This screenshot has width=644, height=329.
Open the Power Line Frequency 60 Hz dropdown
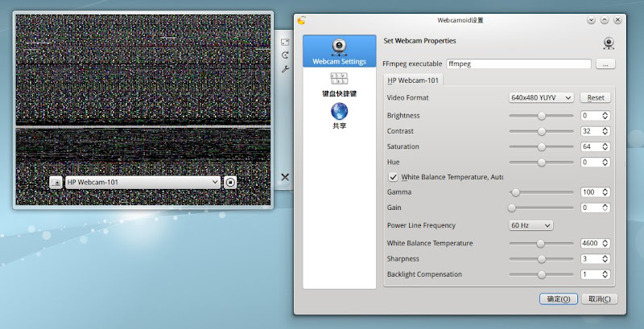point(530,225)
